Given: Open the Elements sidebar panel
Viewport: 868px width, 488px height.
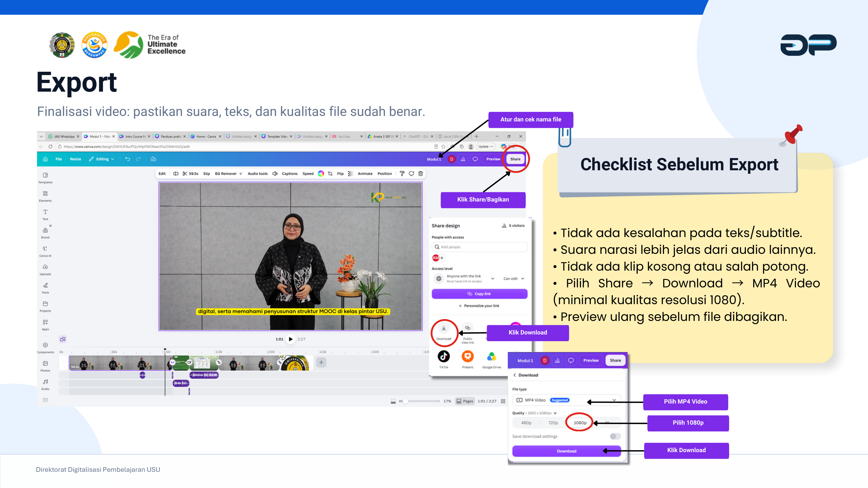Looking at the screenshot, I should point(45,196).
